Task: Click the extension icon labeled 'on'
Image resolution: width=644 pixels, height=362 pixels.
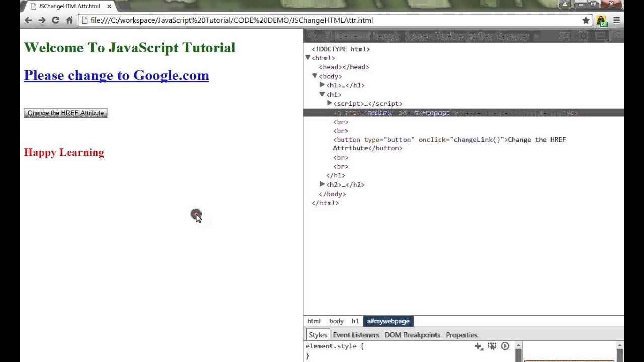Action: pos(602,21)
